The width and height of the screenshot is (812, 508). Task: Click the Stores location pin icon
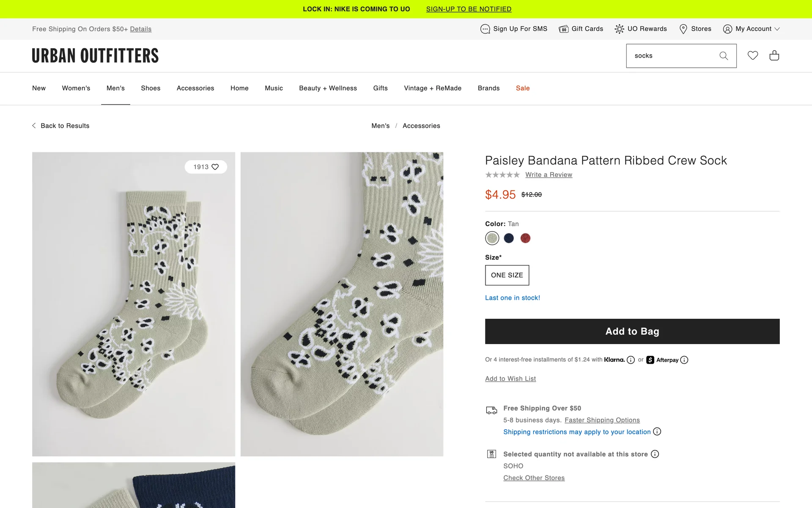point(683,29)
